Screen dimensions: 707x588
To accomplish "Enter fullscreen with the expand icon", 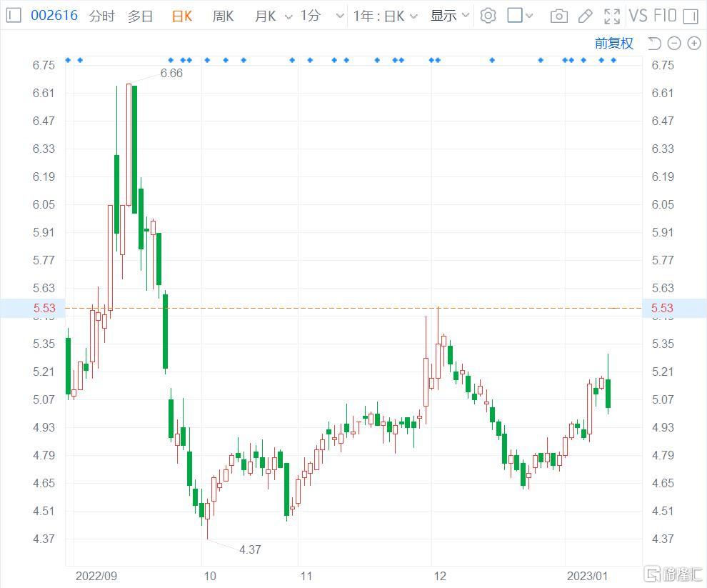I will [612, 16].
